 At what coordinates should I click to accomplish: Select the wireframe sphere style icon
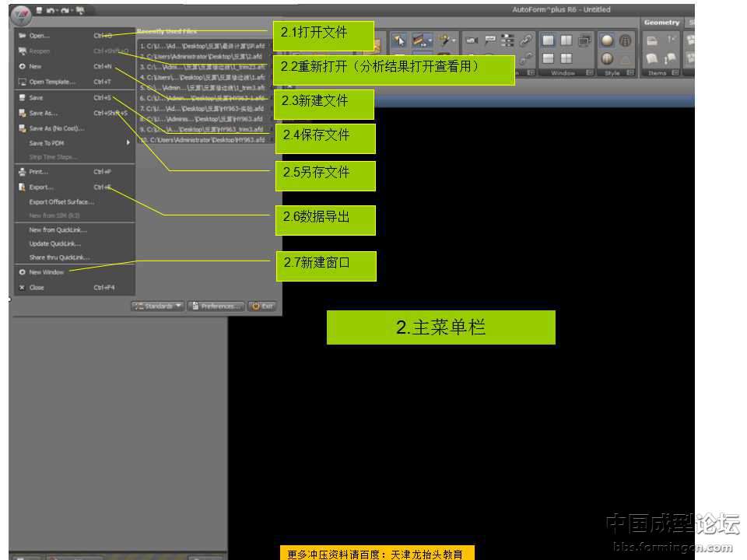click(x=625, y=40)
